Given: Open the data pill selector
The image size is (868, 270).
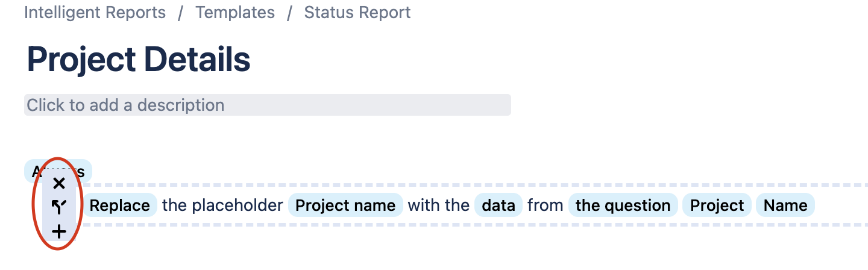Looking at the screenshot, I should [498, 206].
